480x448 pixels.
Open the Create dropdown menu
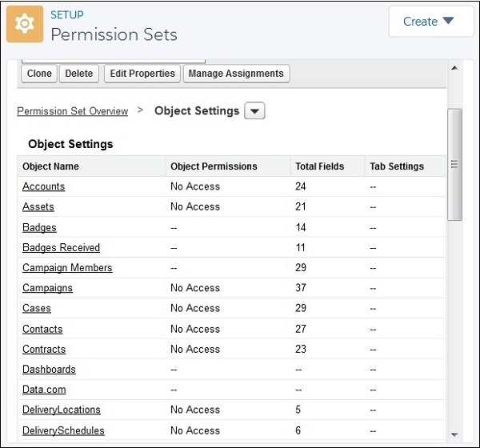(x=430, y=22)
